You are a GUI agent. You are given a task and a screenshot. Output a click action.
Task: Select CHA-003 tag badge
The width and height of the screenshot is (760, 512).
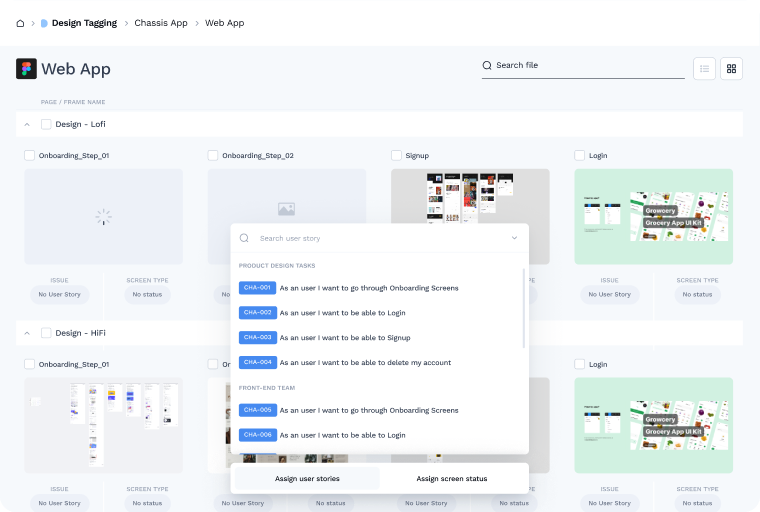pyautogui.click(x=257, y=337)
